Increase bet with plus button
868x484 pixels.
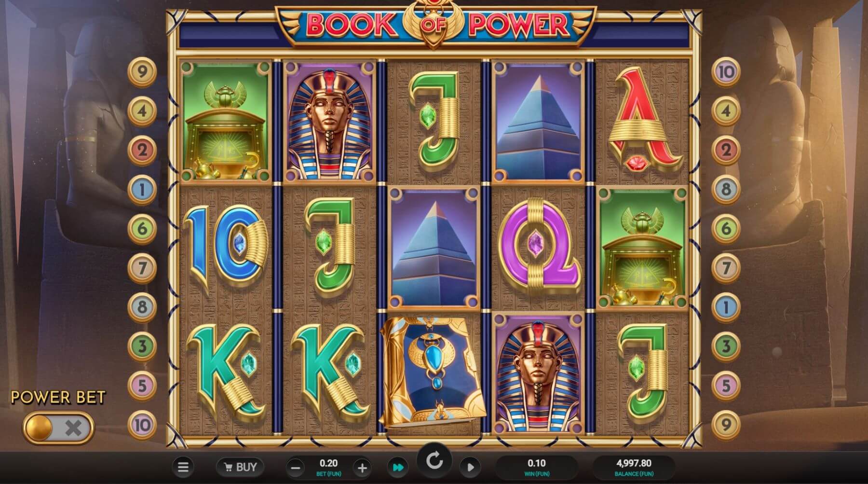click(362, 468)
